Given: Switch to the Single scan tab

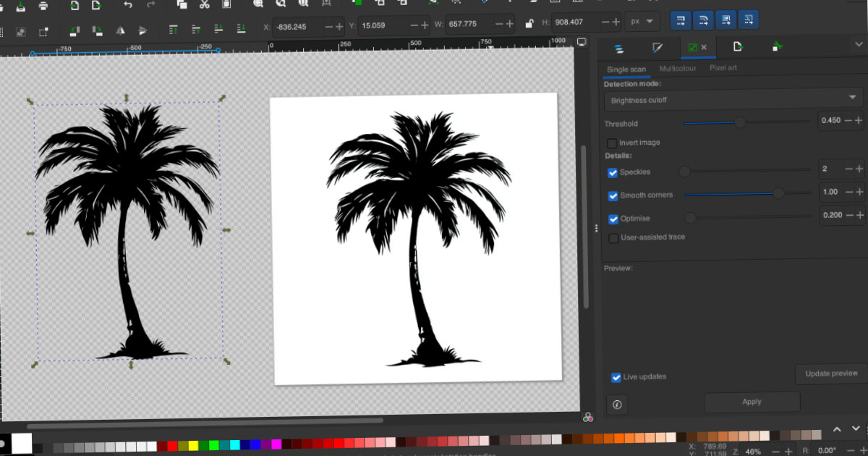Looking at the screenshot, I should (x=626, y=69).
